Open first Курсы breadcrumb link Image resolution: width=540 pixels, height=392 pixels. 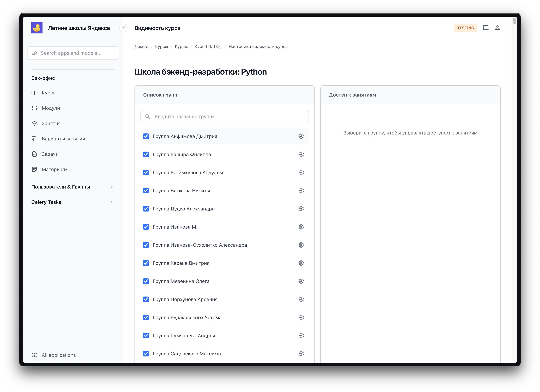point(161,47)
